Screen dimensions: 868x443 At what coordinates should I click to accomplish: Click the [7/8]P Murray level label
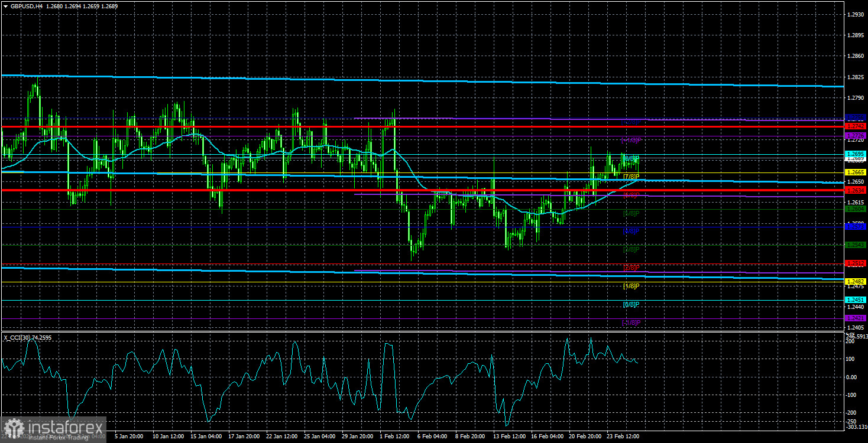(x=631, y=177)
